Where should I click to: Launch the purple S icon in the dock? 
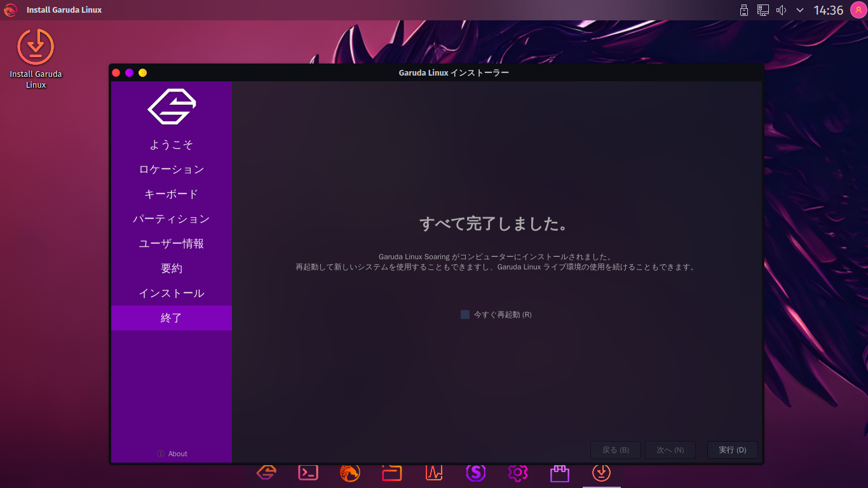tap(476, 473)
